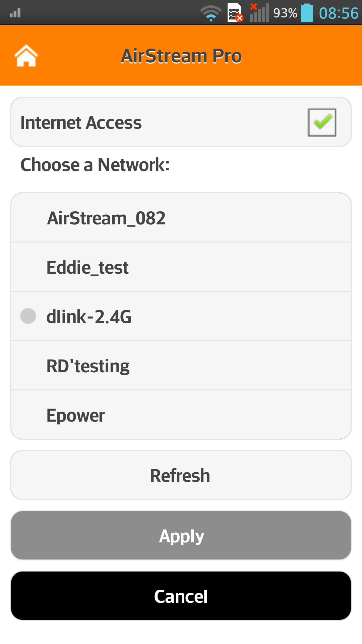This screenshot has height=644, width=362.
Task: Tap the Wi-Fi status icon
Action: coord(211,13)
